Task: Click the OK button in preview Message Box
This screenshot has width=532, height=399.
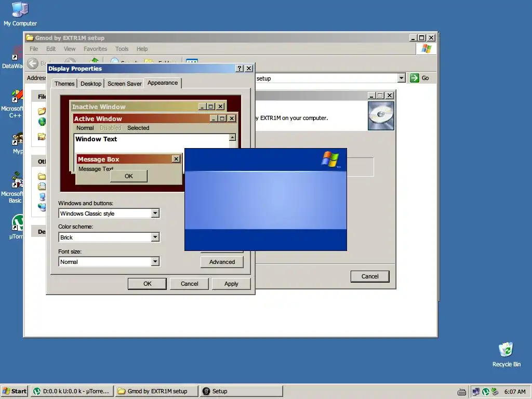Action: [x=129, y=176]
